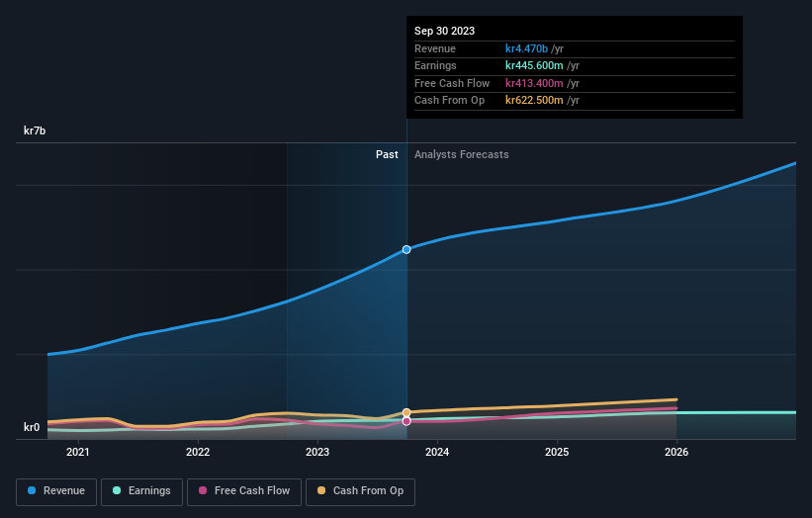Toggle the Free Cash Flow series

244,491
